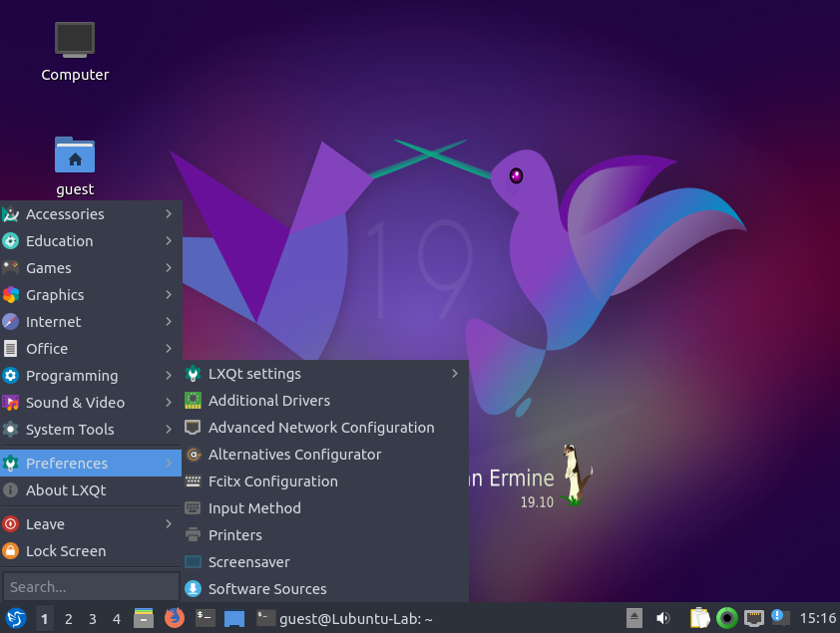Click the Lubuntu start menu button
The height and width of the screenshot is (633, 840).
(x=16, y=619)
